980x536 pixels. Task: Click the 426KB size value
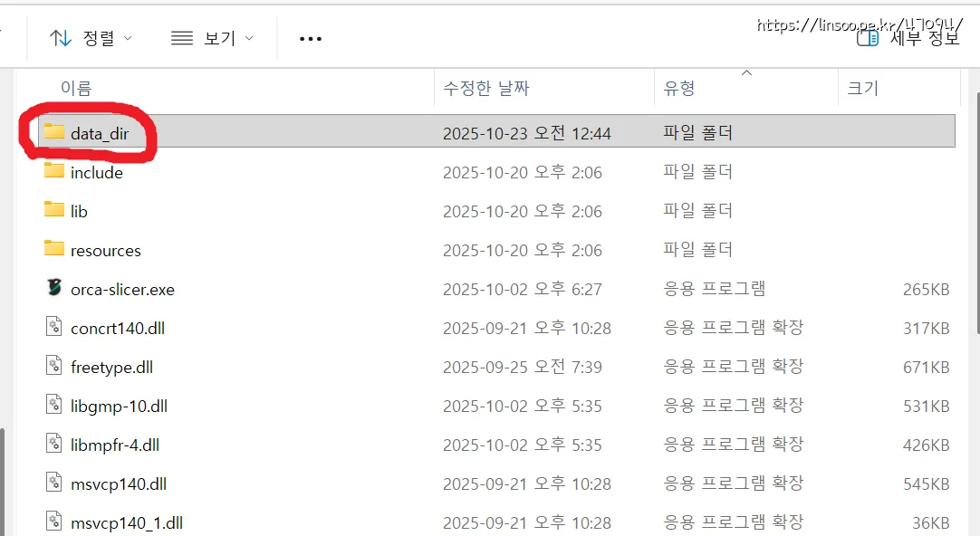pyautogui.click(x=927, y=445)
